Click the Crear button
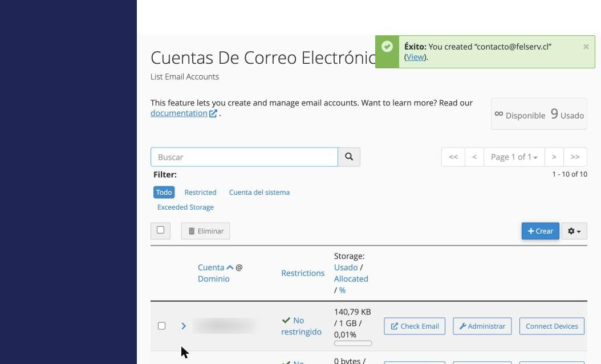Screen dimensions: 601x364 pos(540,231)
